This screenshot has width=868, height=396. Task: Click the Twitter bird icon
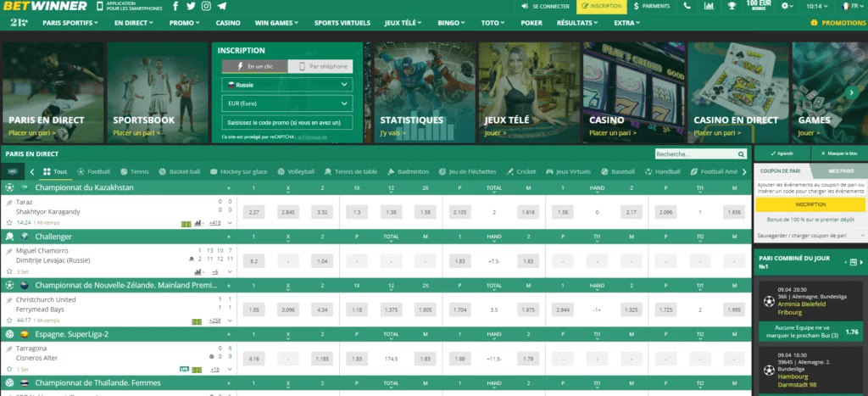[x=191, y=6]
